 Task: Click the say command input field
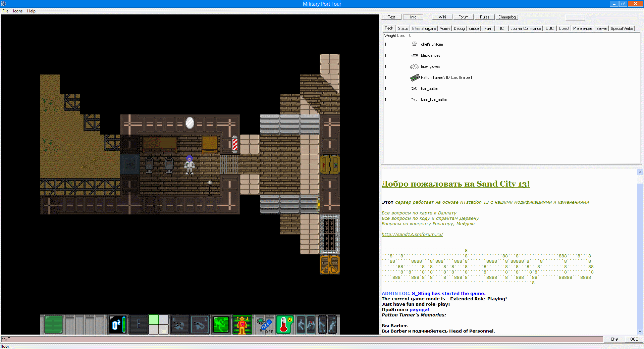(302, 339)
